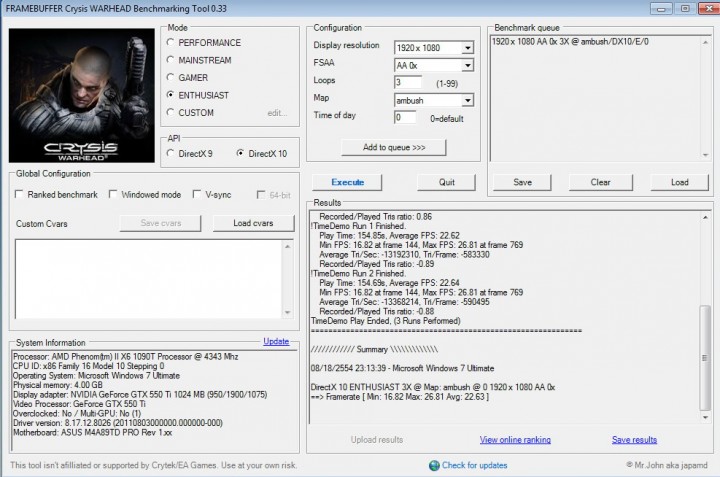This screenshot has height=477, width=720.
Task: Click the globe icon beside Check for updates
Action: (434, 466)
